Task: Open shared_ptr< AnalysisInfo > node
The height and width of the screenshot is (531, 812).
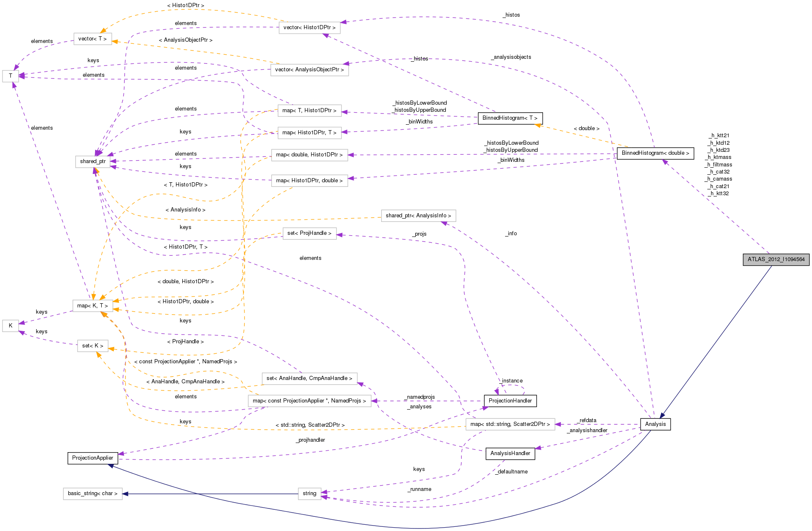Action: click(418, 216)
